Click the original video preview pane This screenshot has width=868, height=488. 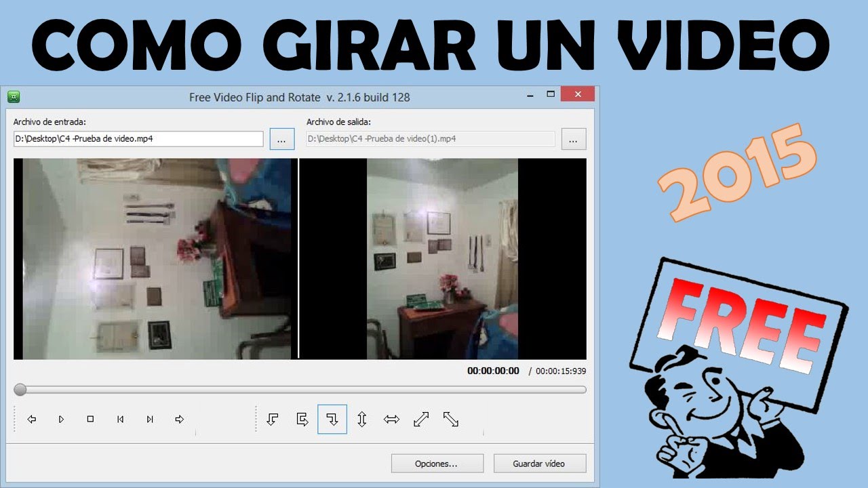(x=155, y=259)
